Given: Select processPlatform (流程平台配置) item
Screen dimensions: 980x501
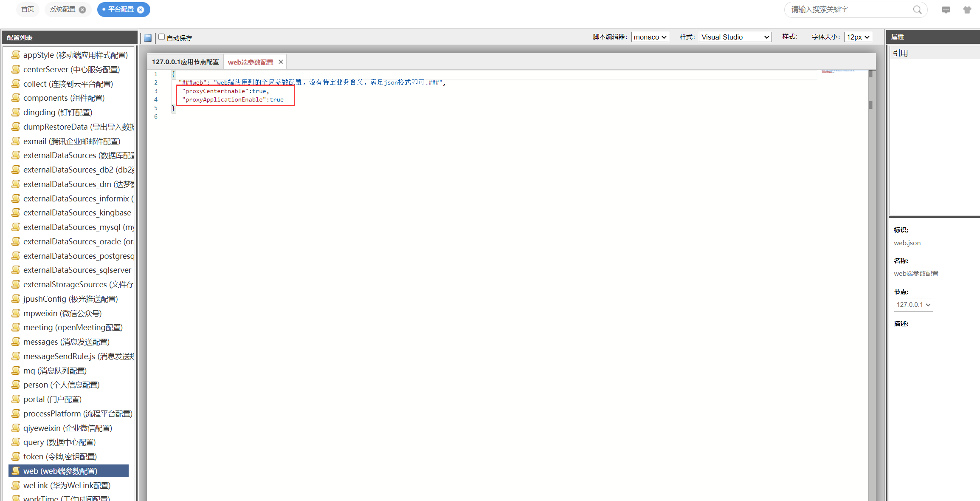Looking at the screenshot, I should coord(77,413).
